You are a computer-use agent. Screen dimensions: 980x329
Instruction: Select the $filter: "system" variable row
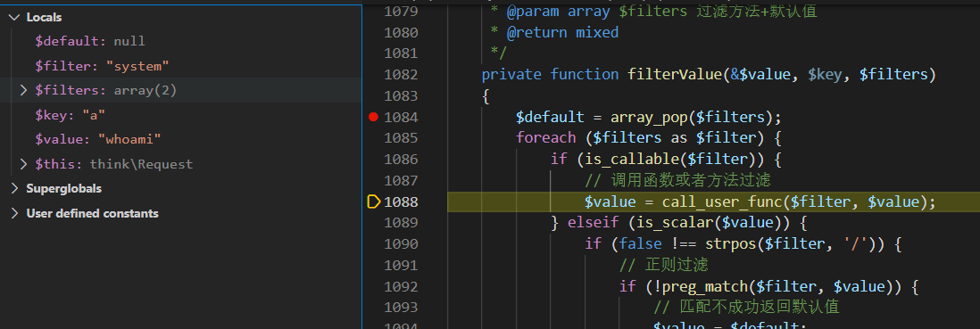(x=180, y=66)
